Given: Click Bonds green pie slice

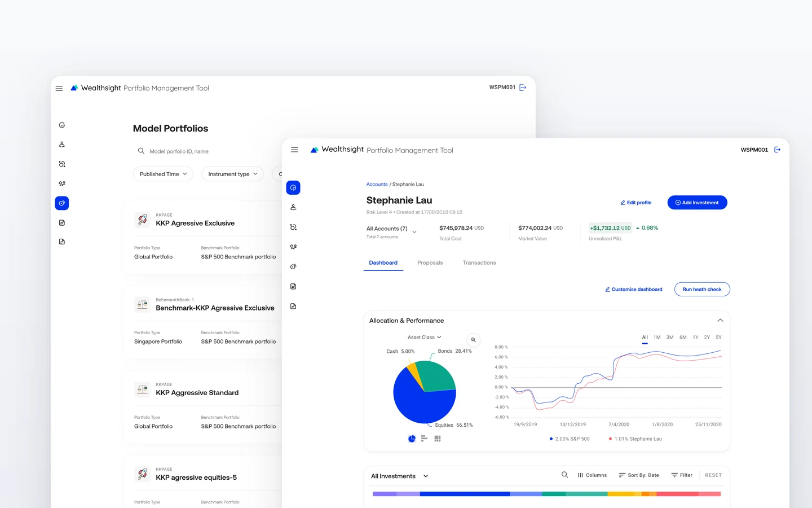Looking at the screenshot, I should coord(438,375).
